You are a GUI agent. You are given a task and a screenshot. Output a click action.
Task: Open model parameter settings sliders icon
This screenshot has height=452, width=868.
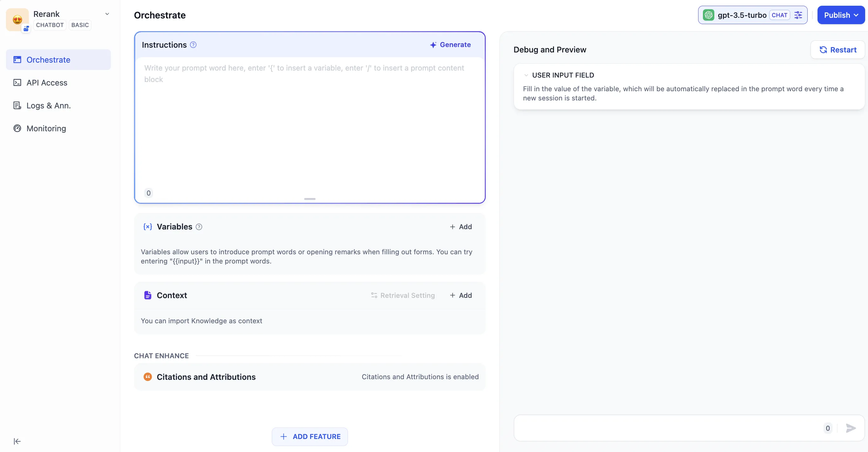[798, 15]
